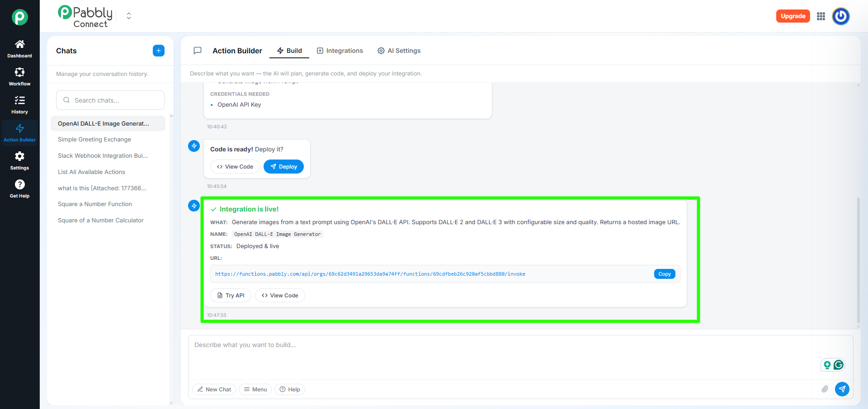Click the 10:47:33 timestamp
The width and height of the screenshot is (868, 409).
click(x=217, y=315)
